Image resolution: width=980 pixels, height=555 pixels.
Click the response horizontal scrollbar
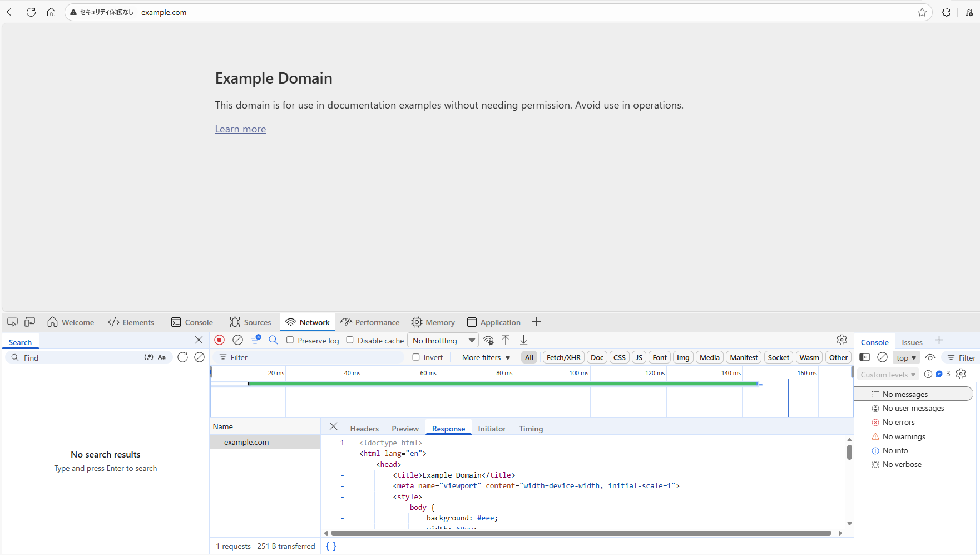point(581,533)
